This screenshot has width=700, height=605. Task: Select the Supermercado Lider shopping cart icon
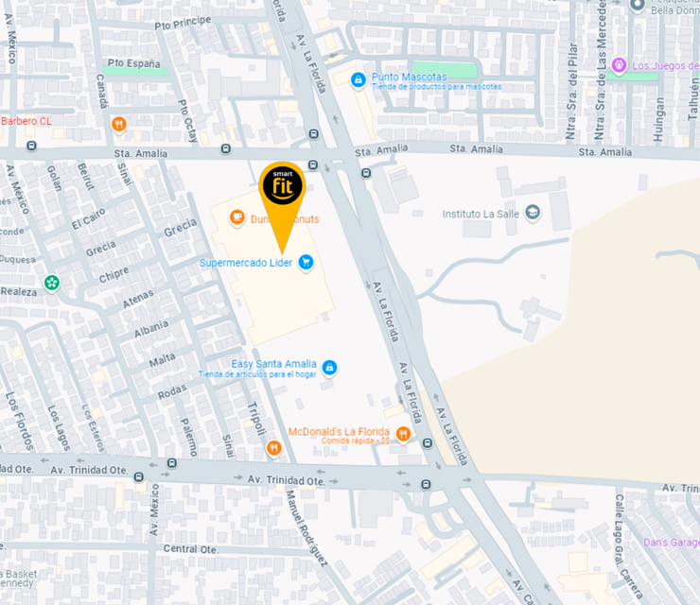306,263
